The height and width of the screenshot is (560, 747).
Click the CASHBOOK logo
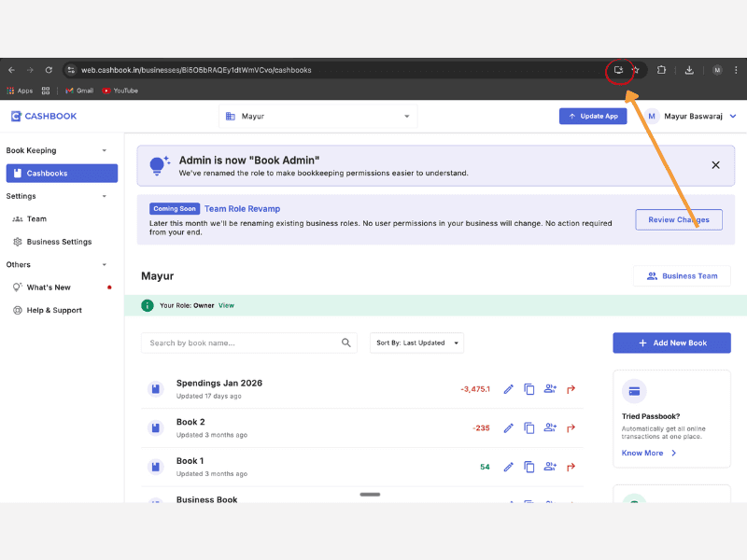pos(44,116)
